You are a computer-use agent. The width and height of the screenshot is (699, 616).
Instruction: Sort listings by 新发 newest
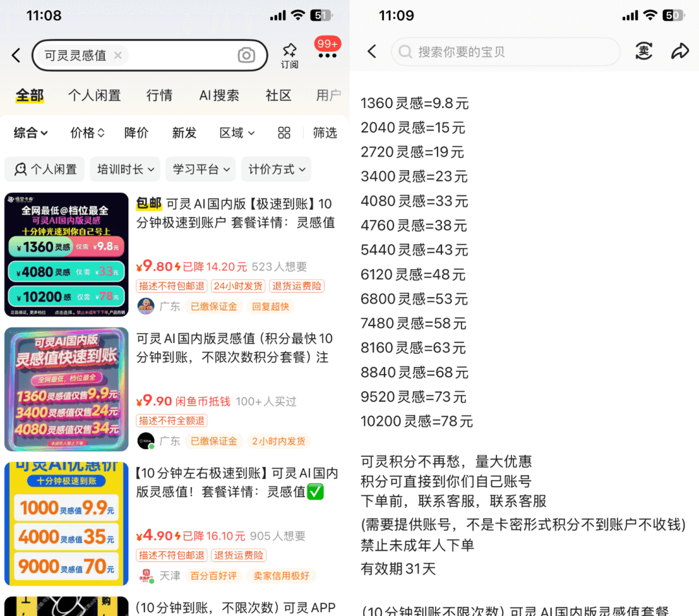click(x=184, y=133)
